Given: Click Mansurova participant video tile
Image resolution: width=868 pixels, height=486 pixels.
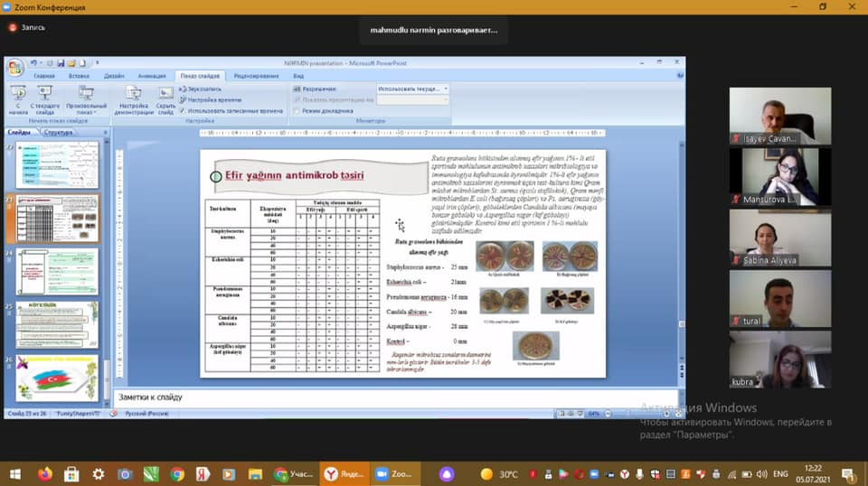Looking at the screenshot, I should pyautogui.click(x=780, y=177).
